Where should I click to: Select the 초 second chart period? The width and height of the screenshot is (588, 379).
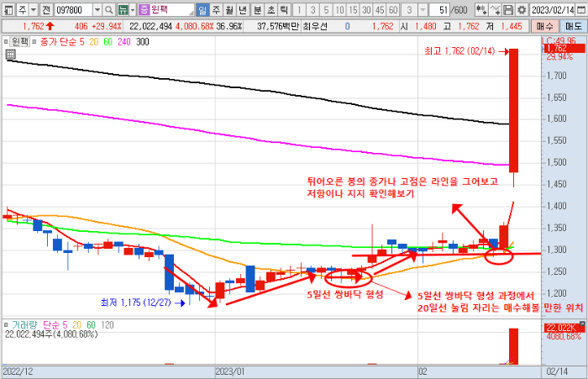point(271,10)
